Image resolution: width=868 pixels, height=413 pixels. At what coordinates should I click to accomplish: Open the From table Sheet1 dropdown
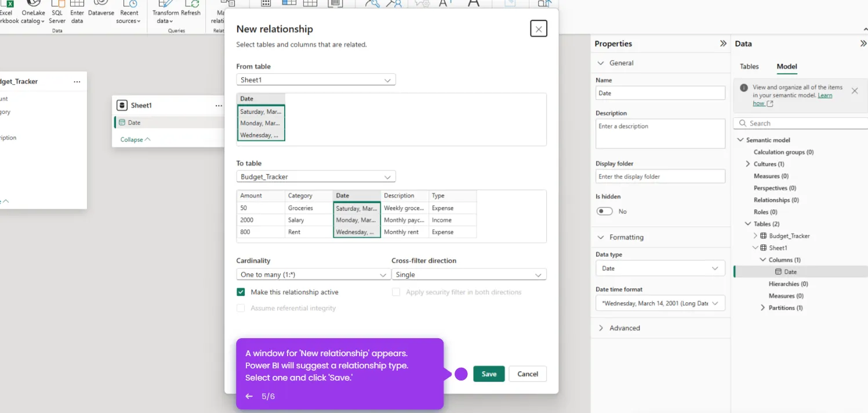[316, 80]
